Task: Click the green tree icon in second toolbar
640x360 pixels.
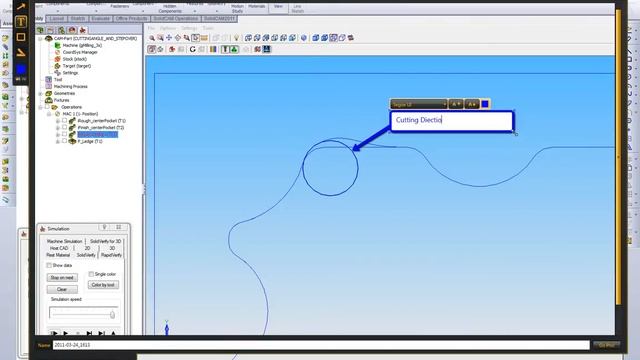Action: coord(234,49)
